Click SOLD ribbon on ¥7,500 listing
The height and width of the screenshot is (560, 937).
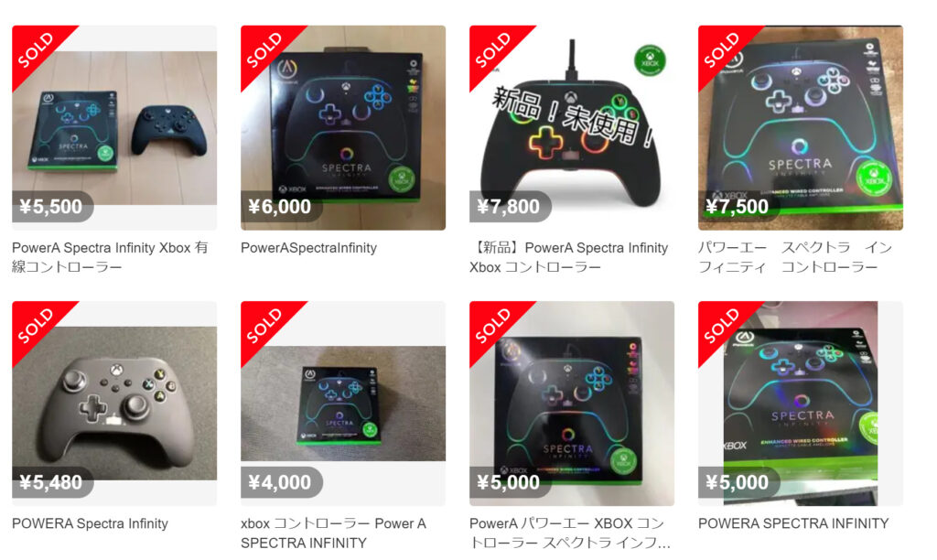723,50
